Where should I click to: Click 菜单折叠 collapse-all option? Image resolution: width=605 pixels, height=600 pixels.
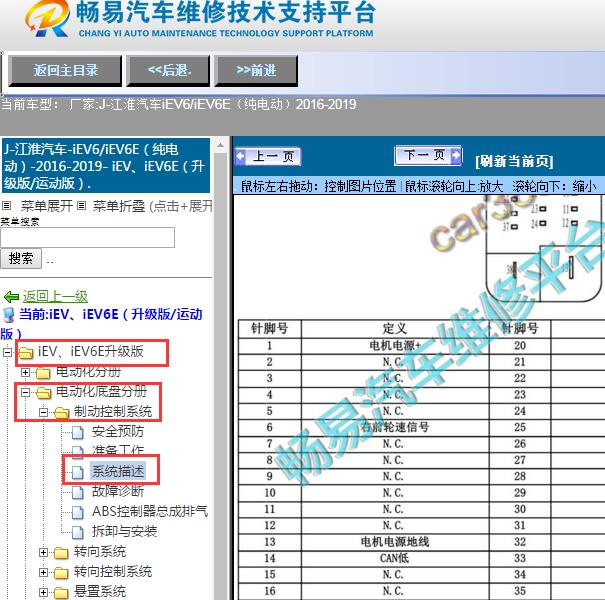pos(118,206)
